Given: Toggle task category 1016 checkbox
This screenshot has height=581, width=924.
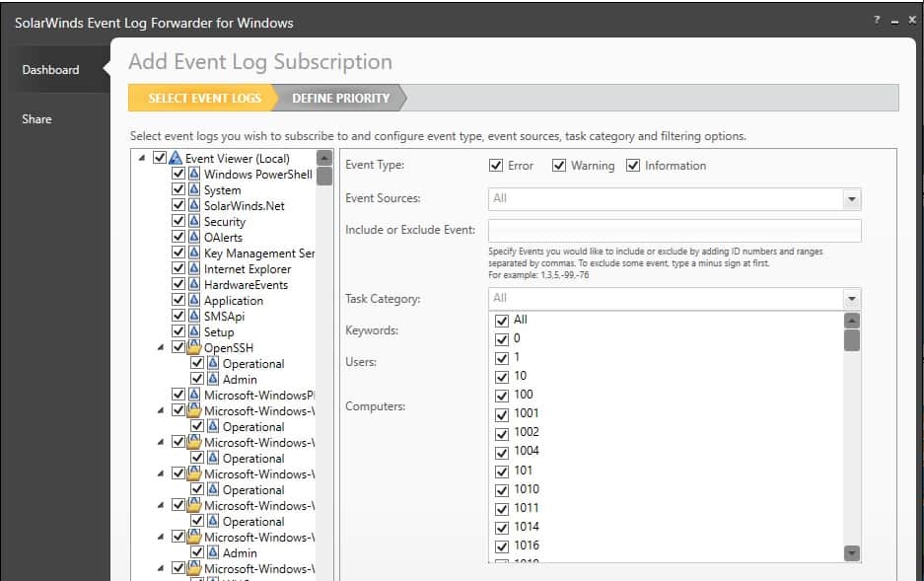Looking at the screenshot, I should tap(502, 546).
